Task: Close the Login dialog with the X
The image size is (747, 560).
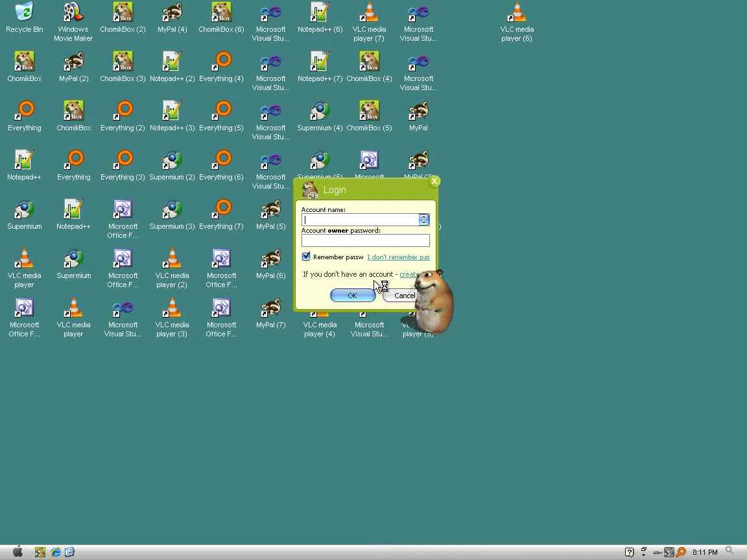Action: [434, 181]
